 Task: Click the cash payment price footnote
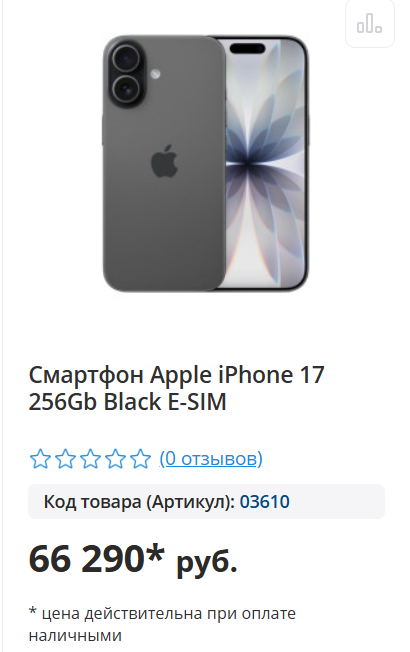(162, 624)
